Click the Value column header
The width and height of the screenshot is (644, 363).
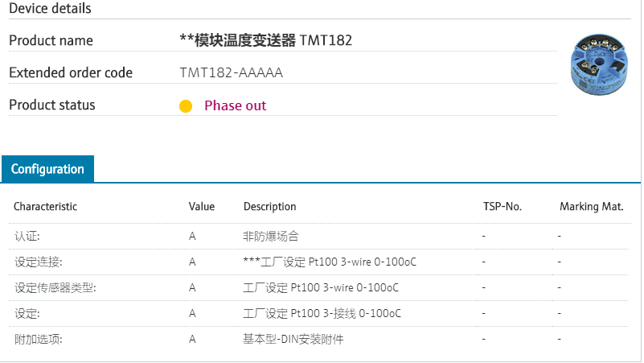click(202, 207)
